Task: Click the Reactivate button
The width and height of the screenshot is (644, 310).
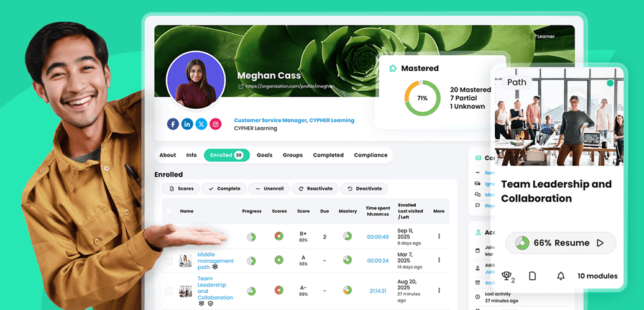Action: pos(315,189)
